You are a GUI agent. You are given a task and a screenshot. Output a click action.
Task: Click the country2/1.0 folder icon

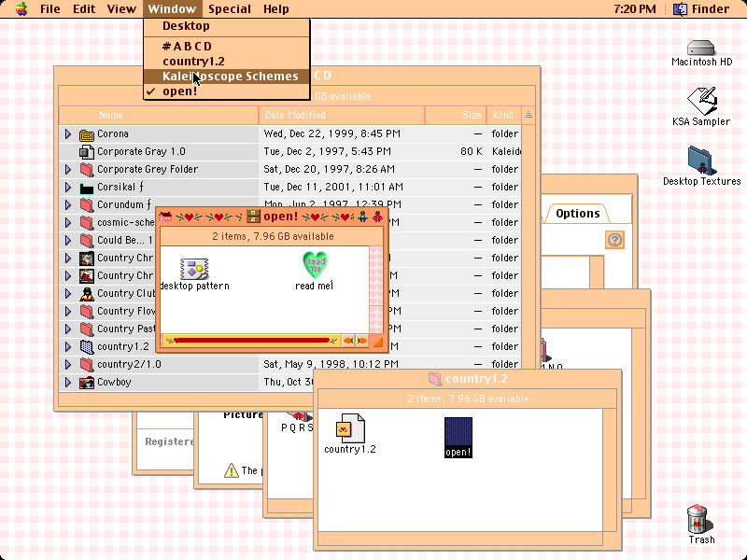coord(87,365)
